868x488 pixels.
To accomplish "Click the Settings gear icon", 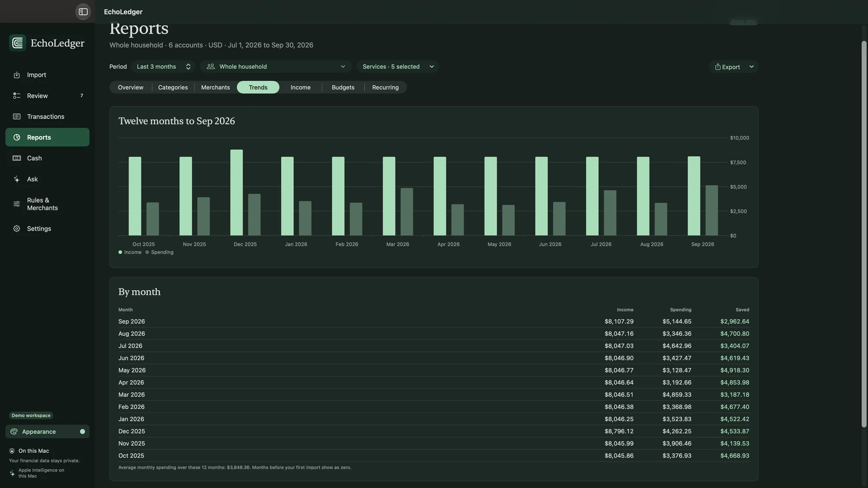I will [x=16, y=229].
